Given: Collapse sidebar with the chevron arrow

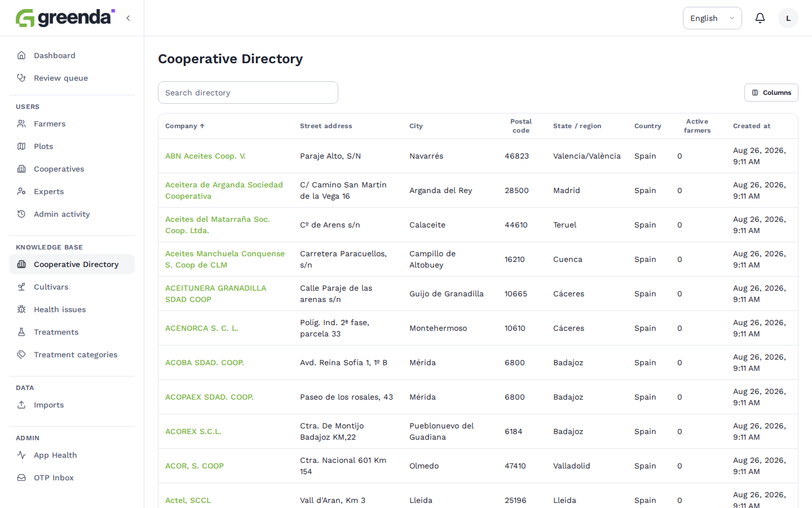Looking at the screenshot, I should point(128,18).
